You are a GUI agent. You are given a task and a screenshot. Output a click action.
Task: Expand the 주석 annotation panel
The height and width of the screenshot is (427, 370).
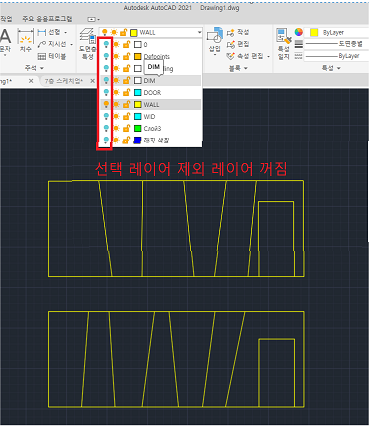pos(34,68)
